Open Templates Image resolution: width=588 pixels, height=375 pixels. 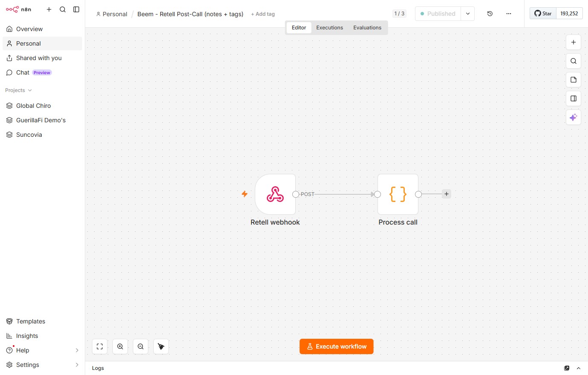click(x=42, y=321)
